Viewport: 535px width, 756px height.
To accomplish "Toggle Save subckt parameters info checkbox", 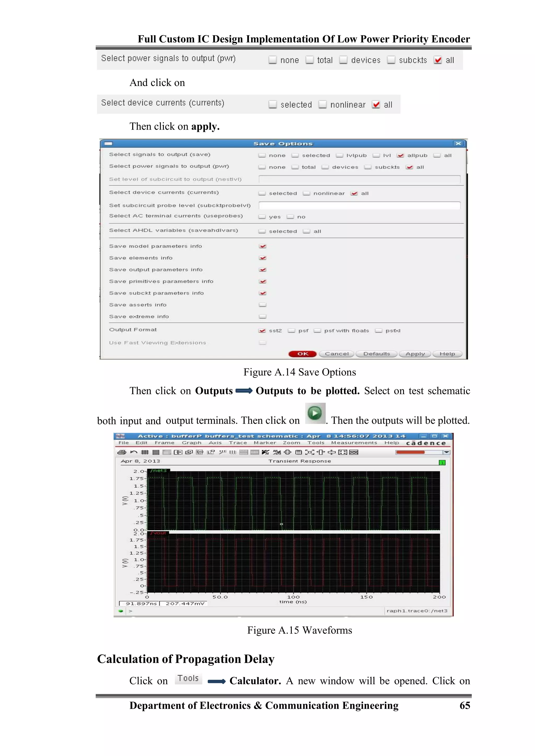I will [x=263, y=293].
